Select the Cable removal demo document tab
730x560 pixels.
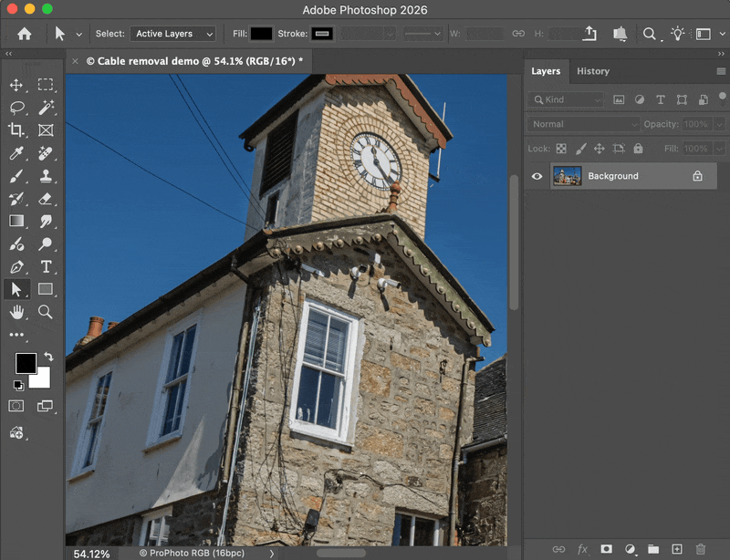pyautogui.click(x=194, y=61)
